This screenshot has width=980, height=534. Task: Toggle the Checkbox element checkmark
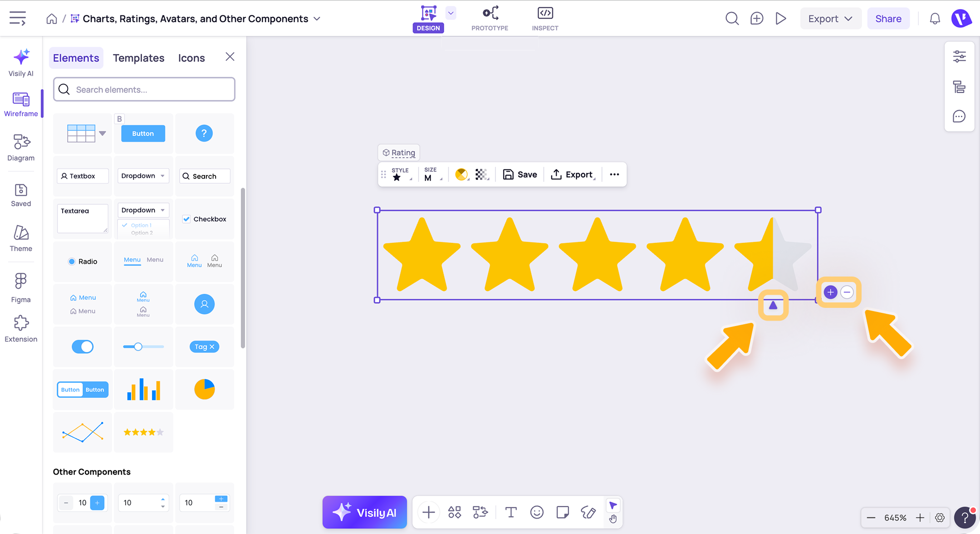[x=186, y=219]
